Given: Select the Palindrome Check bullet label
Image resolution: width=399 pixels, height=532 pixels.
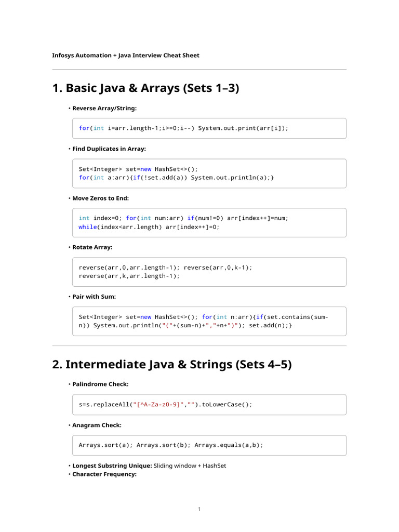Looking at the screenshot, I should [x=100, y=384].
